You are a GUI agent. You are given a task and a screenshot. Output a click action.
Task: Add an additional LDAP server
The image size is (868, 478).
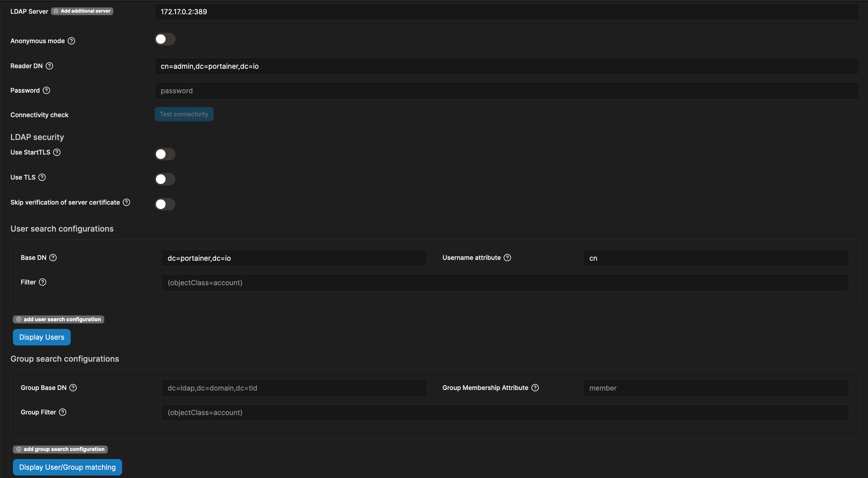click(x=81, y=11)
